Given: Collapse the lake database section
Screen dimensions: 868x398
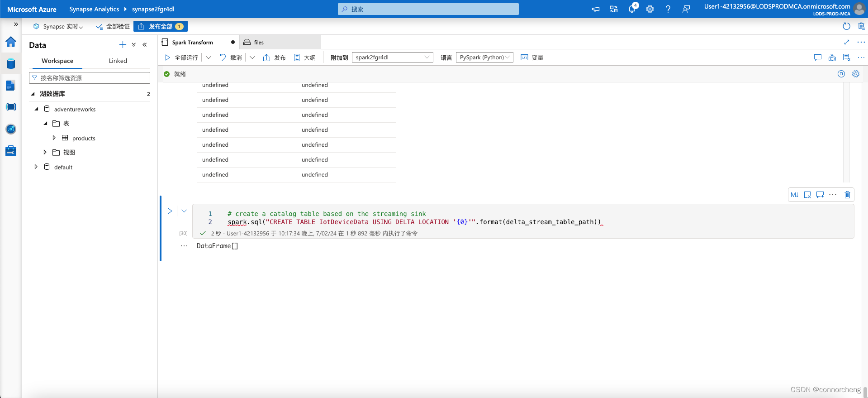Looking at the screenshot, I should pos(33,94).
